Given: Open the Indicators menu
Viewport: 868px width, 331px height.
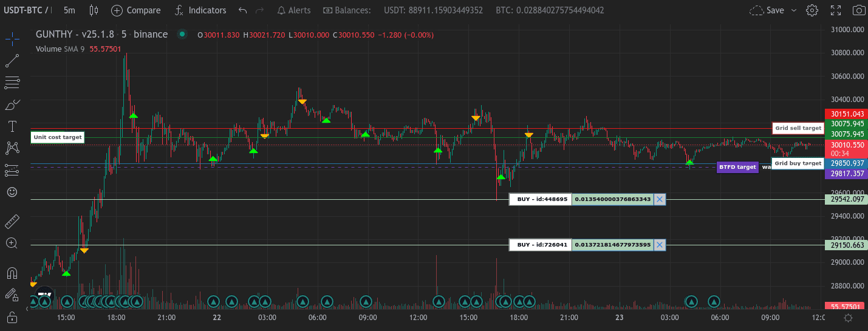Looking at the screenshot, I should 200,10.
